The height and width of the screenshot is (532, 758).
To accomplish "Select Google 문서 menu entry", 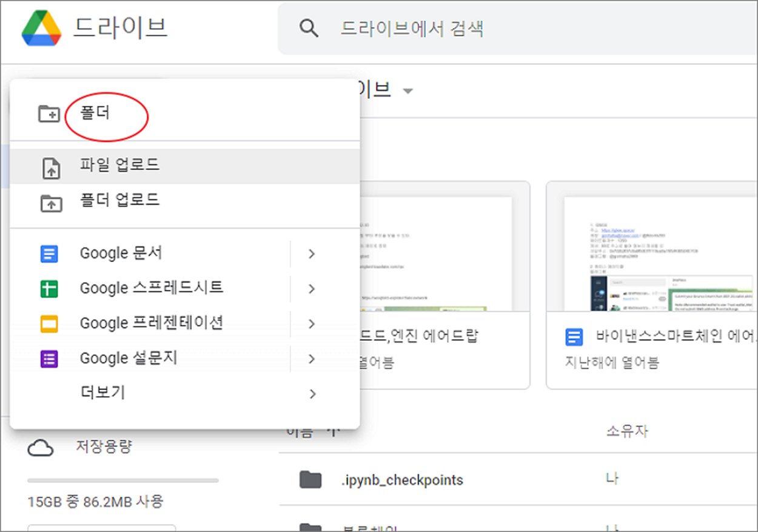I will [x=121, y=253].
